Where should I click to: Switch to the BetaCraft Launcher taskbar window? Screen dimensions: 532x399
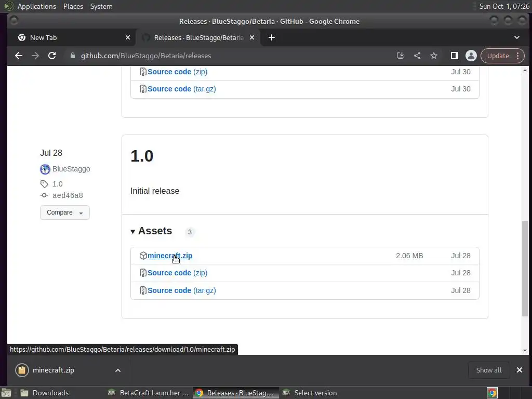pos(148,393)
